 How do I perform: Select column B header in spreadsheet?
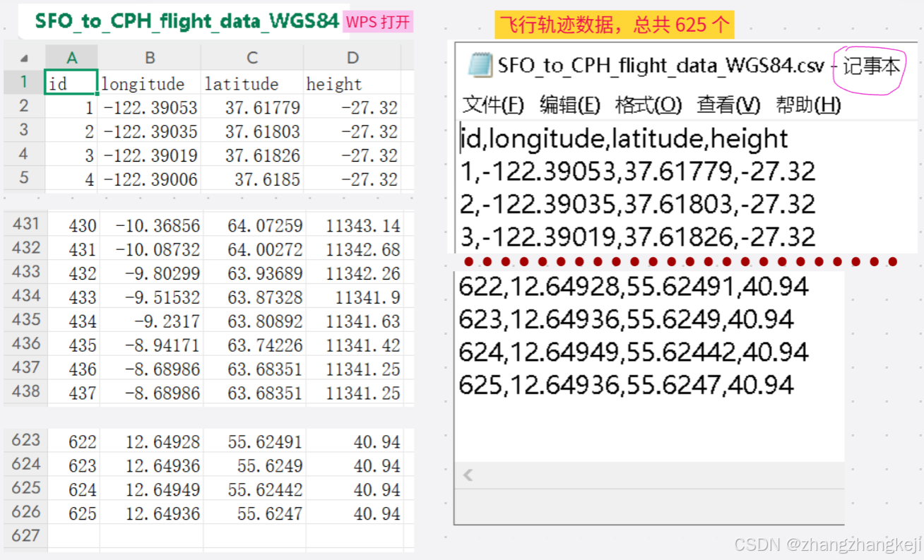click(x=150, y=58)
